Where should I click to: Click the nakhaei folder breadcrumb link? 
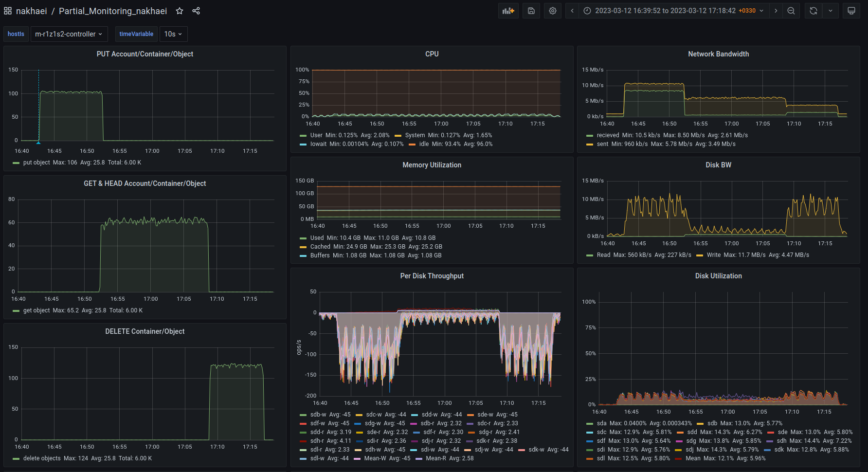(32, 11)
